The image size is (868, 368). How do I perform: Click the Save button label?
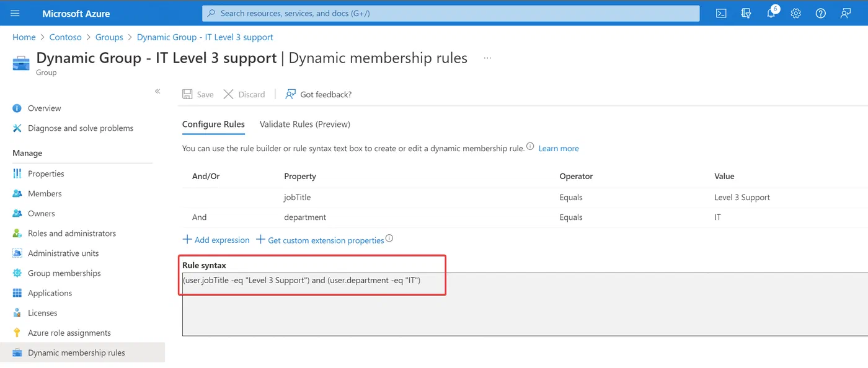coord(205,95)
